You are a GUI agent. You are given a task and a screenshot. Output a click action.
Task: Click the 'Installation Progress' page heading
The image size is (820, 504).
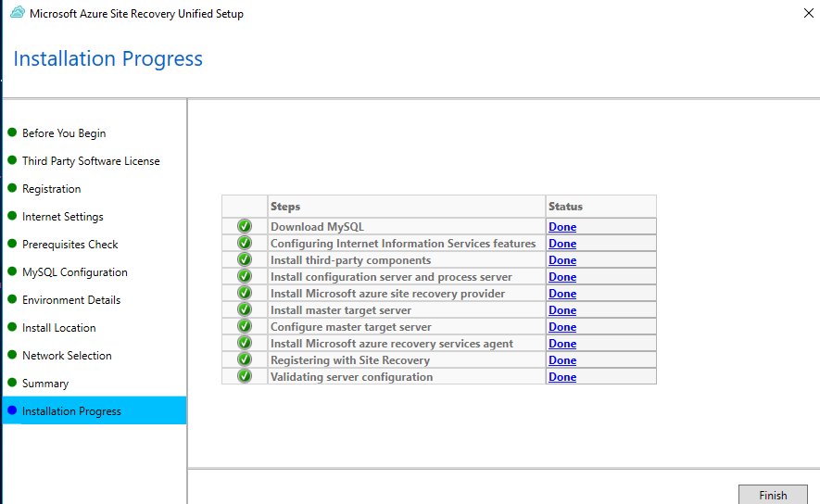pos(107,59)
